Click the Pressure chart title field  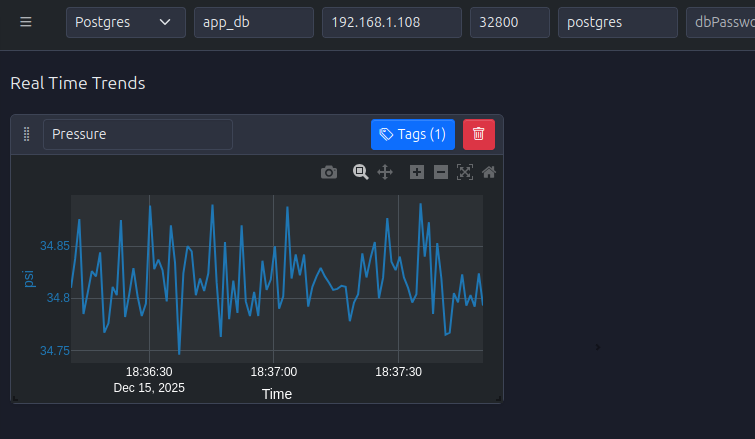138,134
